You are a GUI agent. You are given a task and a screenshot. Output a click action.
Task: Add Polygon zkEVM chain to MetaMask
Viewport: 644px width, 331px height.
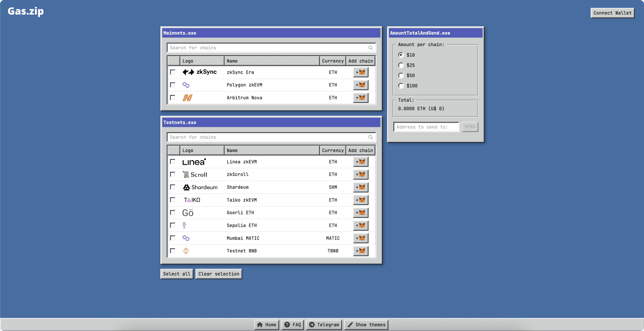(x=361, y=85)
